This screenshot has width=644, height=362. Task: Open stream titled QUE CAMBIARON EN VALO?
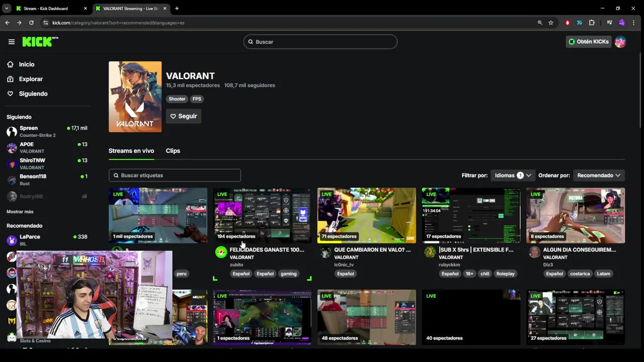(x=372, y=249)
